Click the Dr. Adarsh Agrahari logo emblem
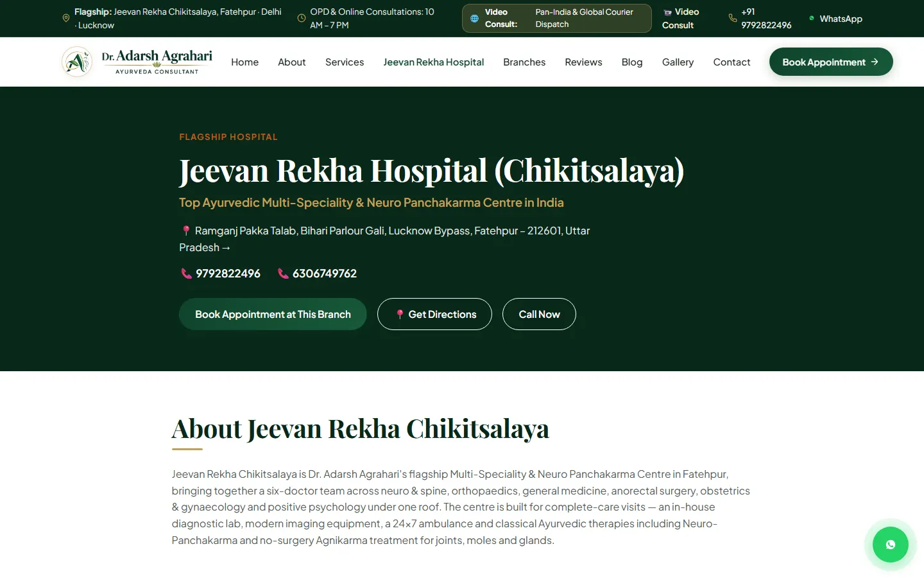Image resolution: width=924 pixels, height=578 pixels. coord(77,62)
